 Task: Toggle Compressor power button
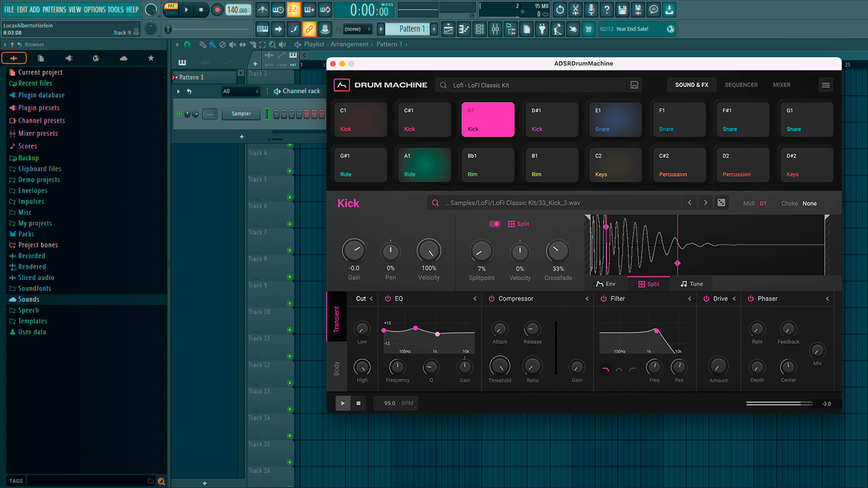click(x=491, y=299)
